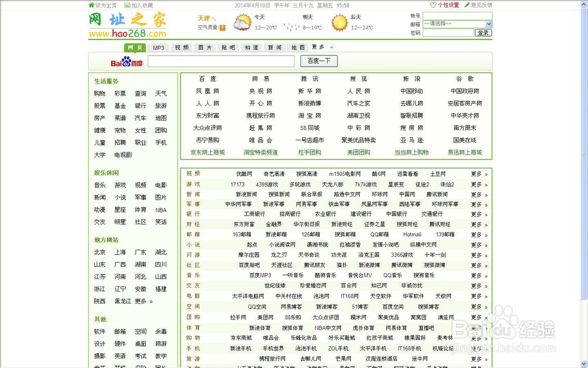588x368 pixels.
Task: Open the 腾讯 site link
Action: (x=310, y=79)
